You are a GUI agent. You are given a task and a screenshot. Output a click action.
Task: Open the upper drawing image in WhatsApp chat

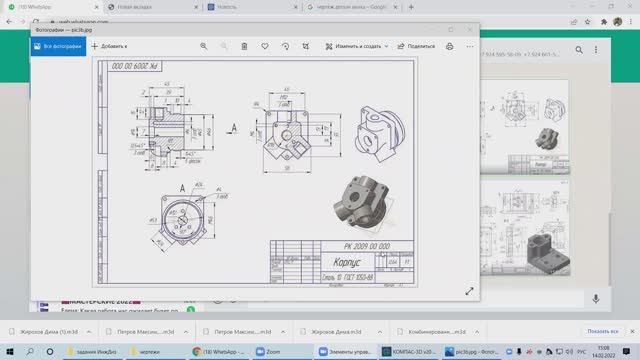point(524,127)
